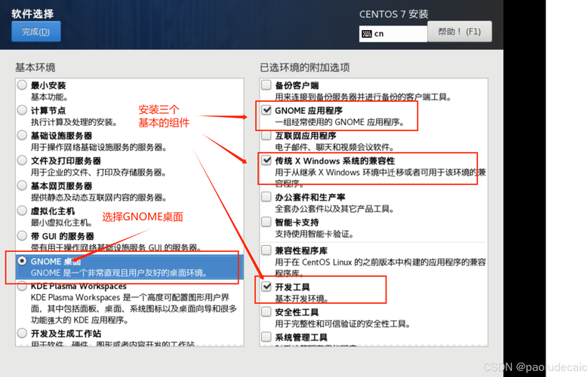Check the 办公套件和生产率 checkbox

click(266, 196)
